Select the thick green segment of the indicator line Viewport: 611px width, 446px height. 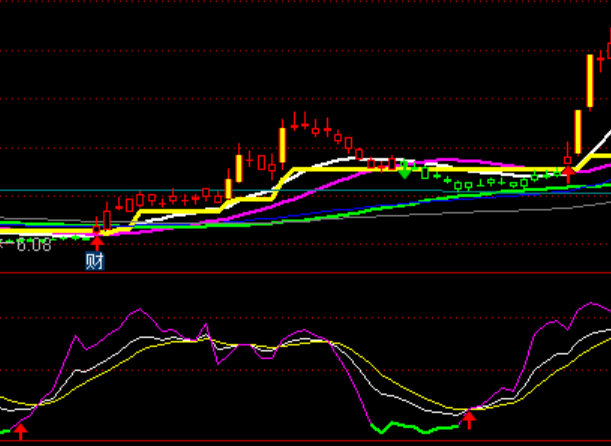[x=420, y=429]
